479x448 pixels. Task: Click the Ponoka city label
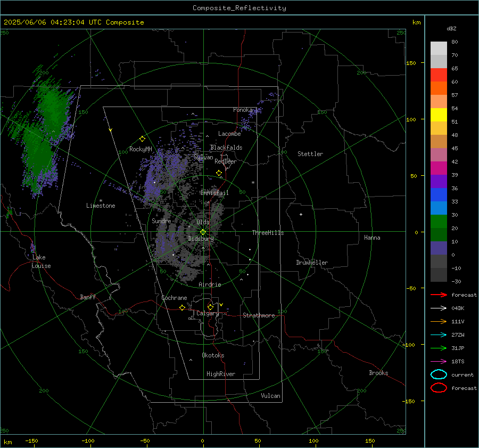click(x=243, y=110)
